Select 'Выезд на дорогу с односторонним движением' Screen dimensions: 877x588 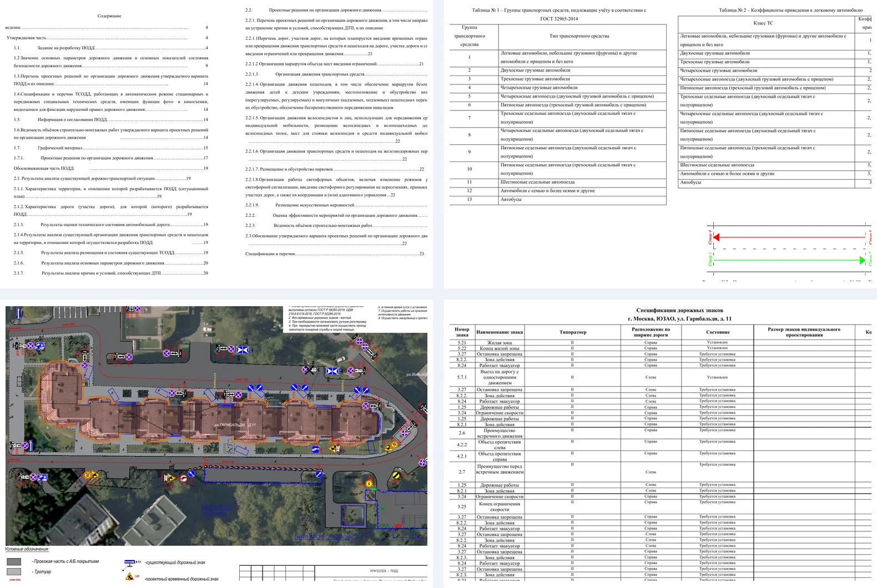[x=499, y=377]
